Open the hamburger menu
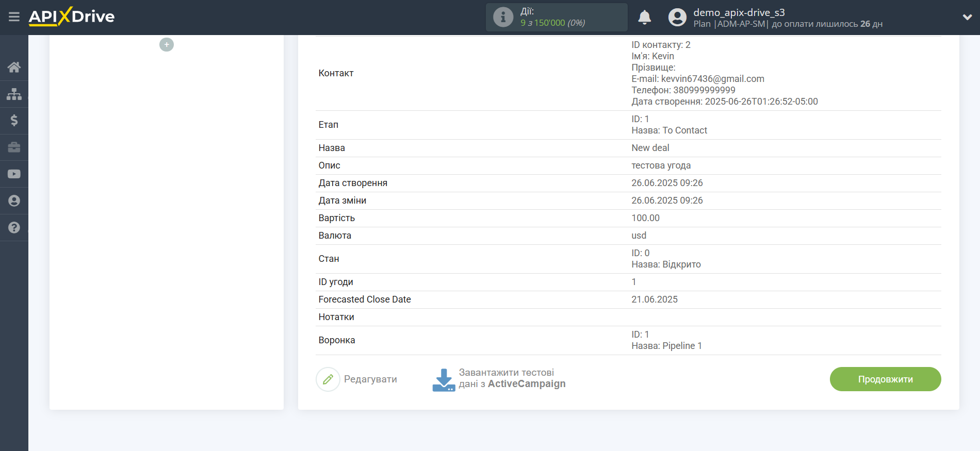Image resolution: width=980 pixels, height=451 pixels. (x=14, y=17)
